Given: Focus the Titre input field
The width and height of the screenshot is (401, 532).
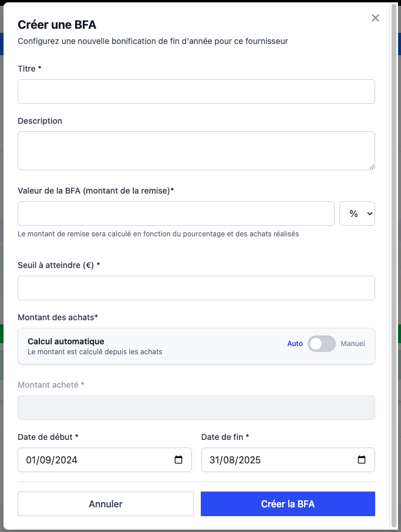Looking at the screenshot, I should coord(196,92).
